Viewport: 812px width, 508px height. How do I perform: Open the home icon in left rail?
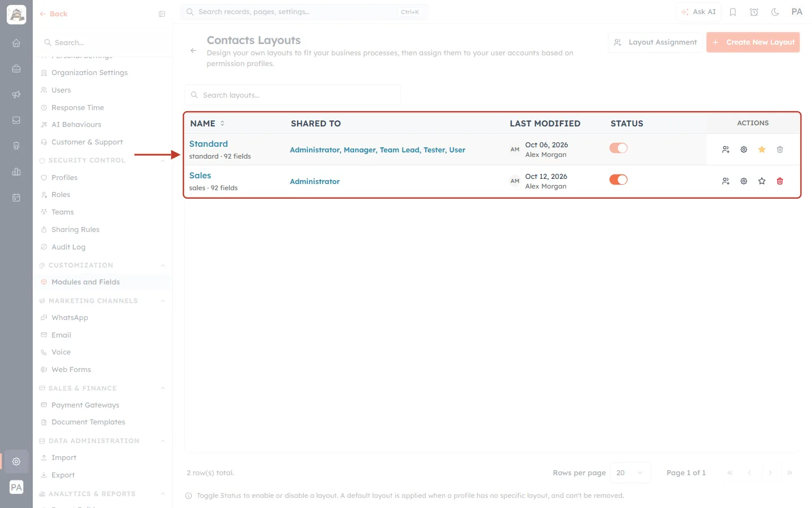coord(16,43)
